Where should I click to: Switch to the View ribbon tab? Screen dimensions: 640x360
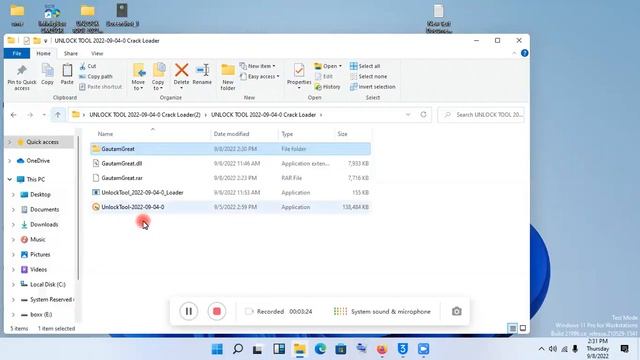pyautogui.click(x=97, y=53)
